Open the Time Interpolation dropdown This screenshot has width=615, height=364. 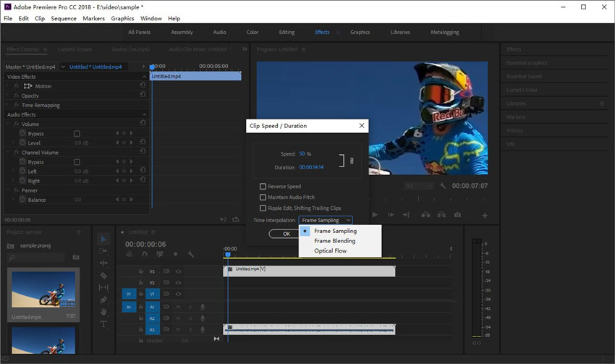click(x=326, y=220)
